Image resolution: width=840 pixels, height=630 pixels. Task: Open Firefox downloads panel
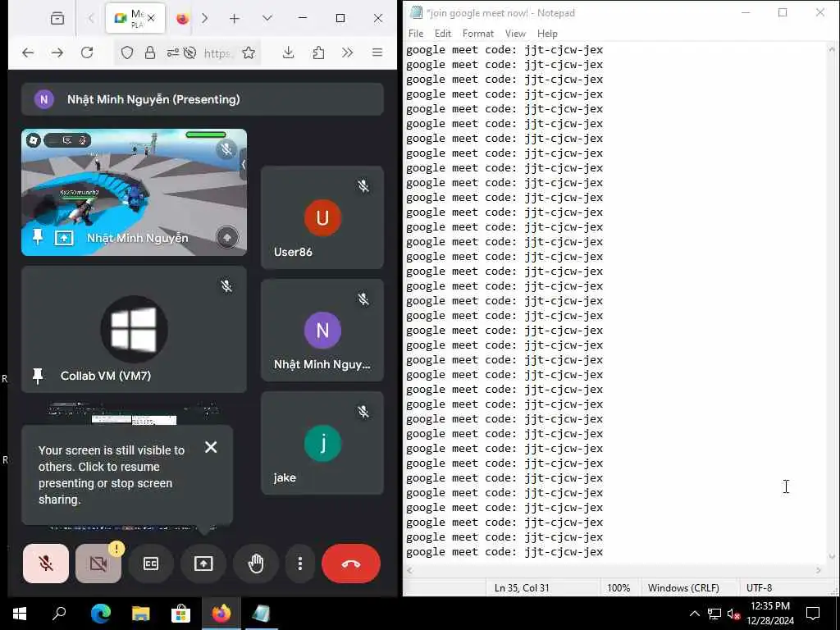[x=288, y=52]
